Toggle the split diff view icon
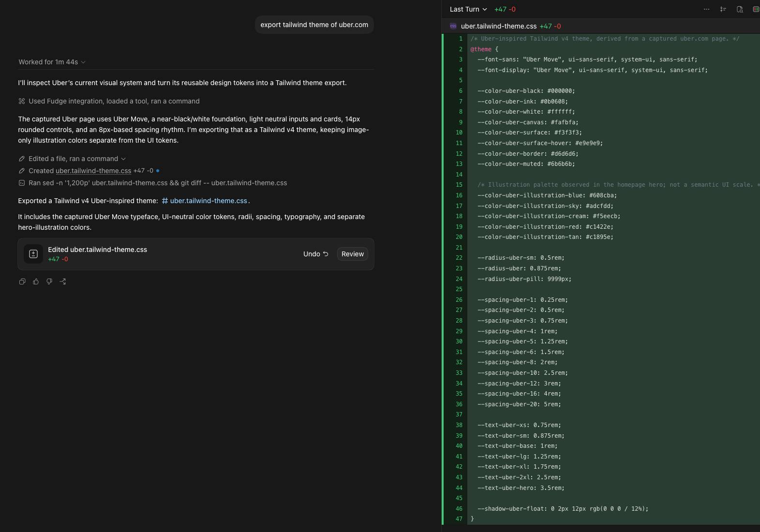Image resolution: width=760 pixels, height=532 pixels. click(756, 9)
